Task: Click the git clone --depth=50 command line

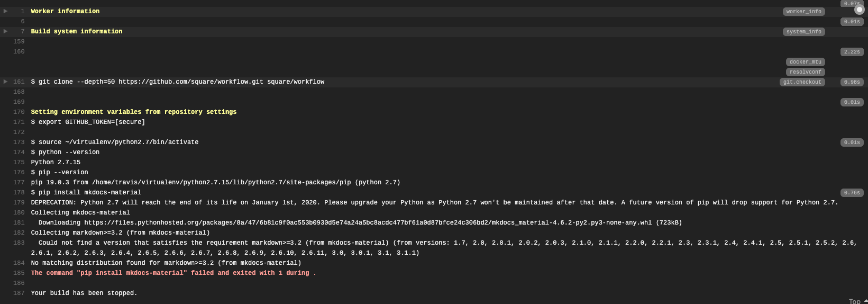Action: (x=178, y=82)
